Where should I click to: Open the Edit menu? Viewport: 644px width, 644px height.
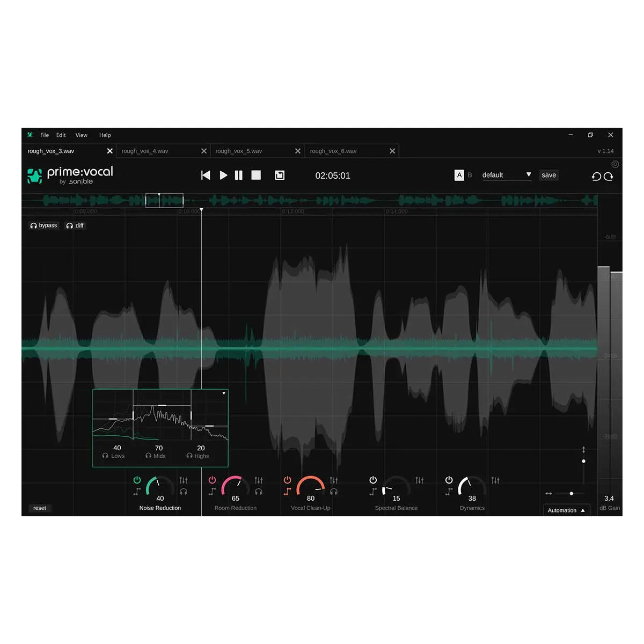click(x=61, y=135)
